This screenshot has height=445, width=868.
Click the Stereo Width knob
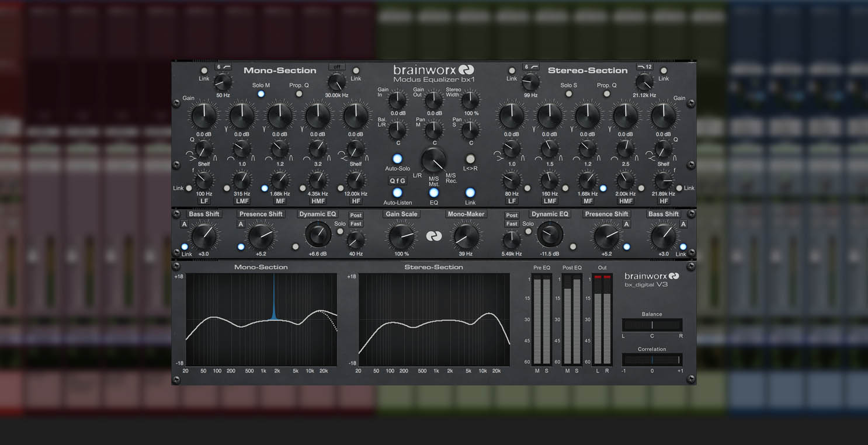470,100
